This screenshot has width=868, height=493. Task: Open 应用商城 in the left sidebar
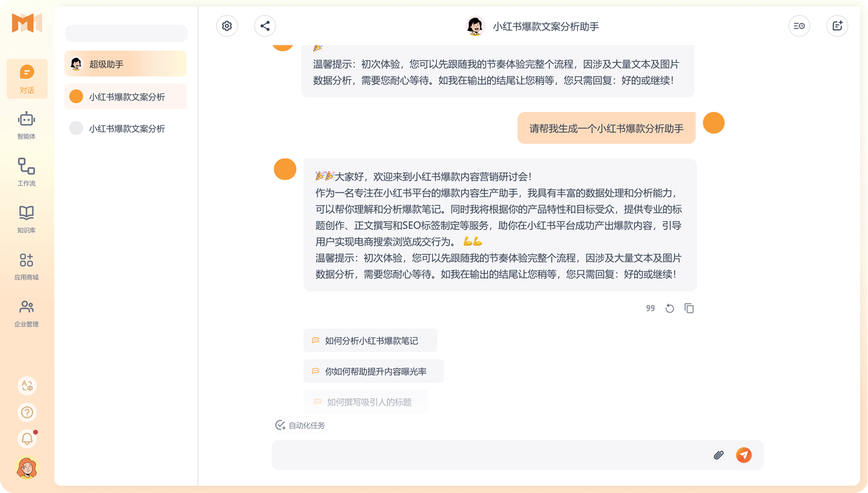[26, 266]
